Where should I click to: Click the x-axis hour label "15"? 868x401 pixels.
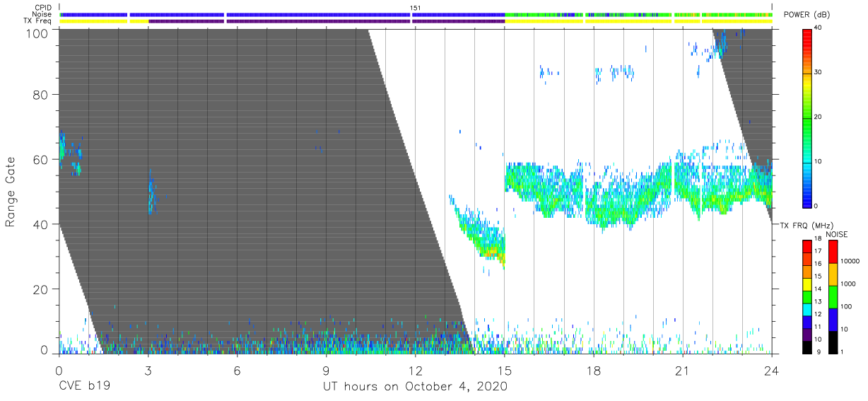click(505, 369)
